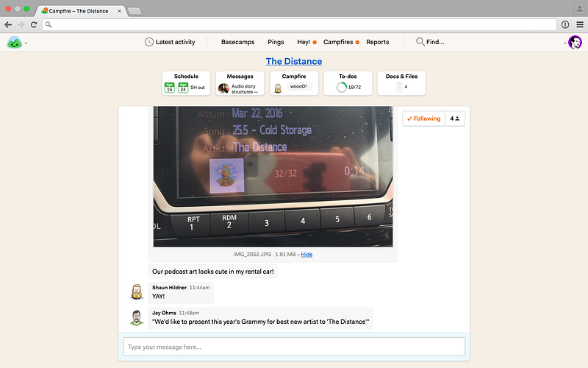
Task: Open the To-dos card
Action: pyautogui.click(x=348, y=83)
